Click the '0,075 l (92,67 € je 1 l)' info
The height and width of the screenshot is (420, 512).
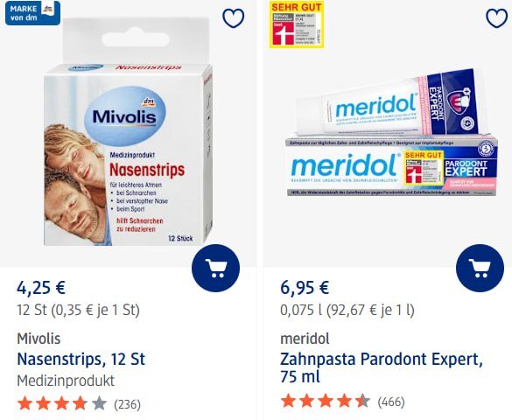[x=347, y=310]
